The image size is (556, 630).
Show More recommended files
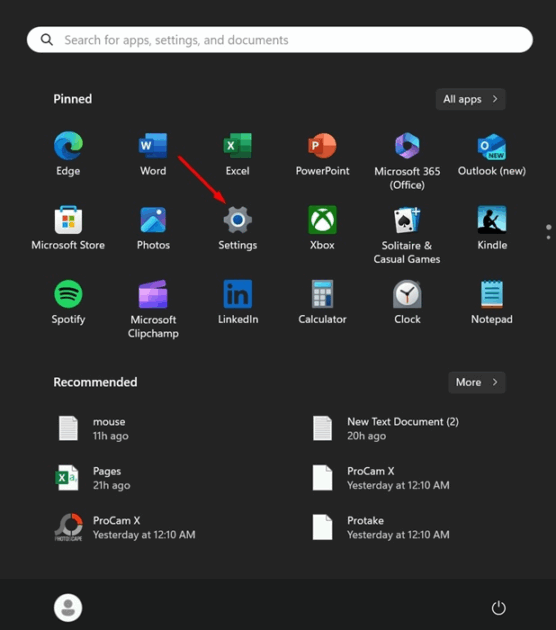pos(476,382)
